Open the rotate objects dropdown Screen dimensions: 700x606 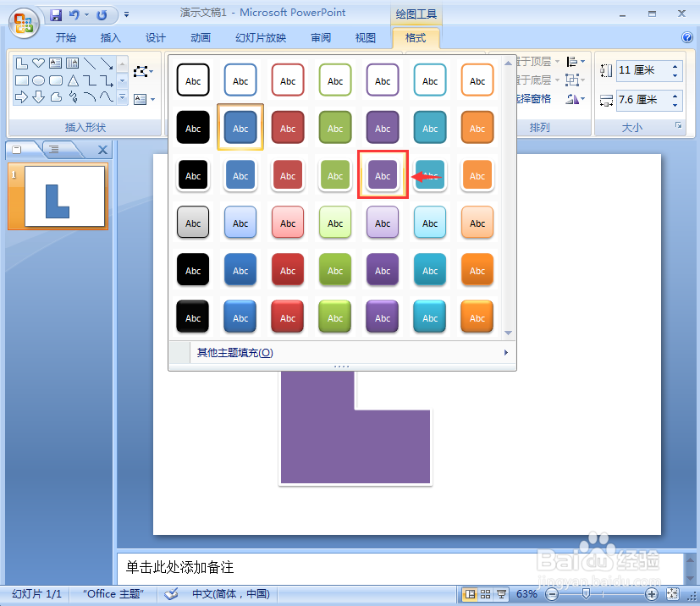(x=576, y=99)
